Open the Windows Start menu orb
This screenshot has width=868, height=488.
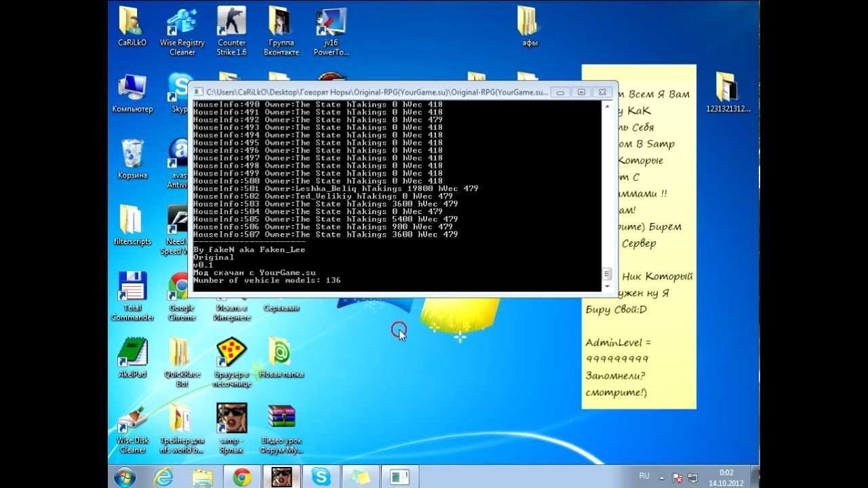(125, 476)
